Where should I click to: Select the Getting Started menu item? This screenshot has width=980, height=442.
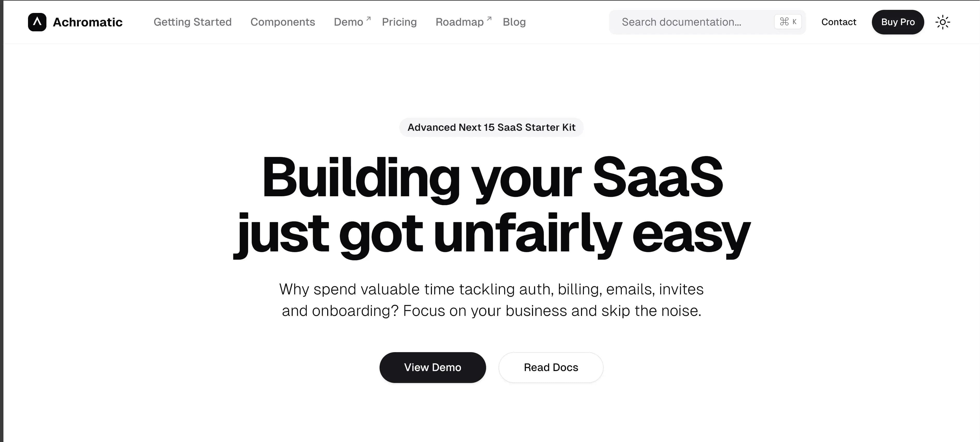(192, 22)
